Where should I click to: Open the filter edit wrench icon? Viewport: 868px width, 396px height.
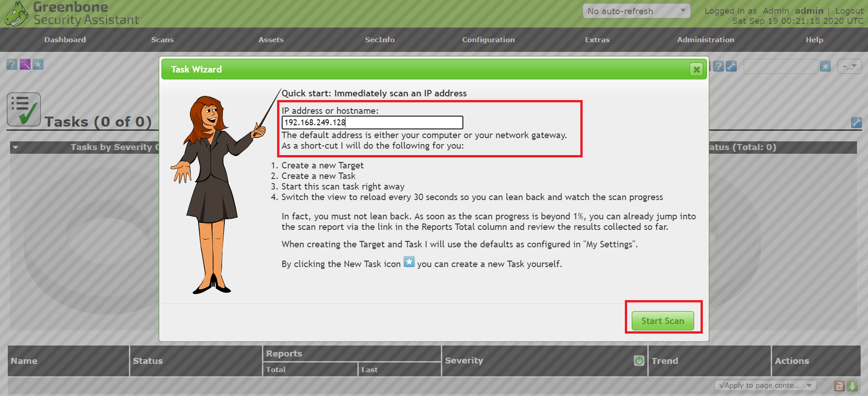[731, 66]
